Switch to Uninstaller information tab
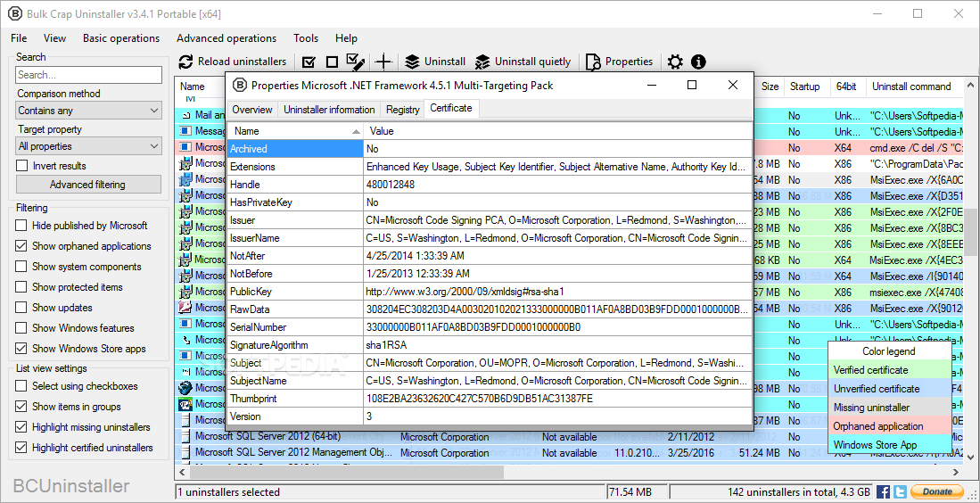This screenshot has height=503, width=980. point(329,110)
